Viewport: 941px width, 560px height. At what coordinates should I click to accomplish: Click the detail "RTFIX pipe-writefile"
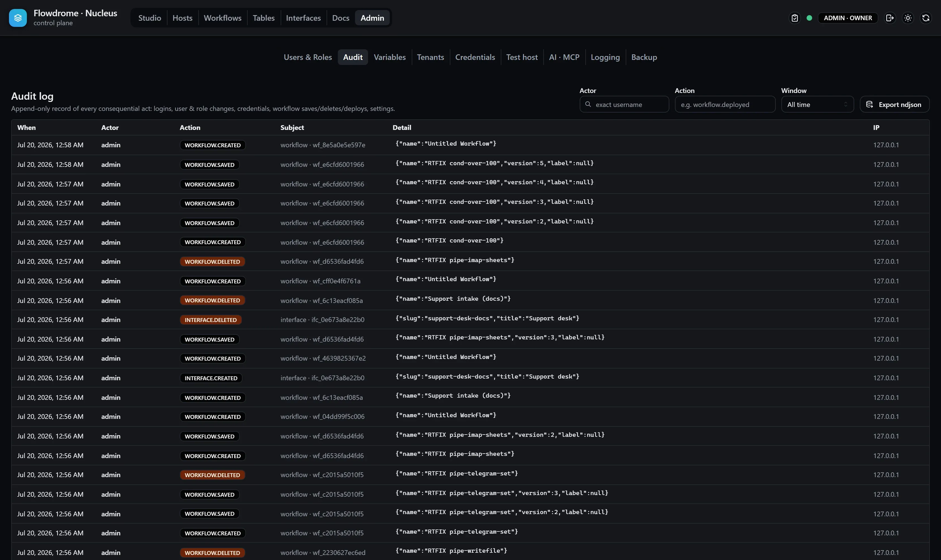[x=451, y=551]
